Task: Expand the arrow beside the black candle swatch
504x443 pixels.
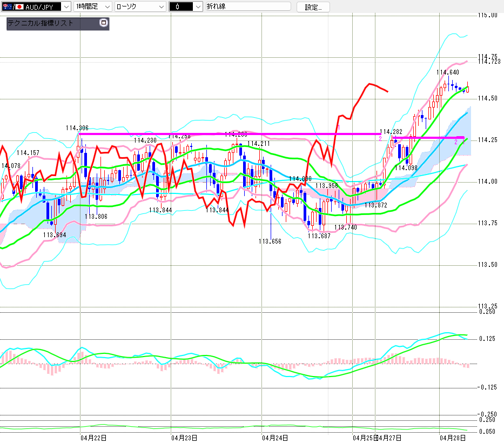Action: pyautogui.click(x=198, y=6)
